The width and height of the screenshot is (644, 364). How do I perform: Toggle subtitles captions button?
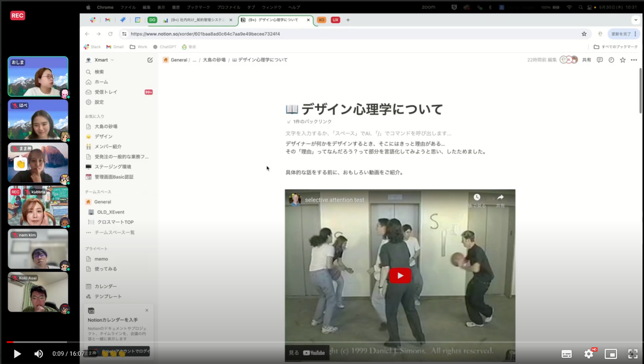click(567, 354)
